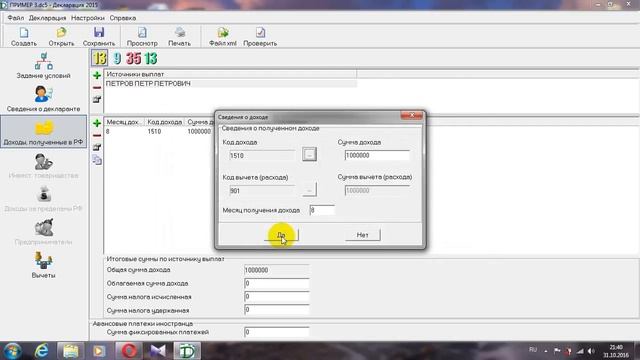Select the yellow 13 tax rate tab

click(x=99, y=58)
